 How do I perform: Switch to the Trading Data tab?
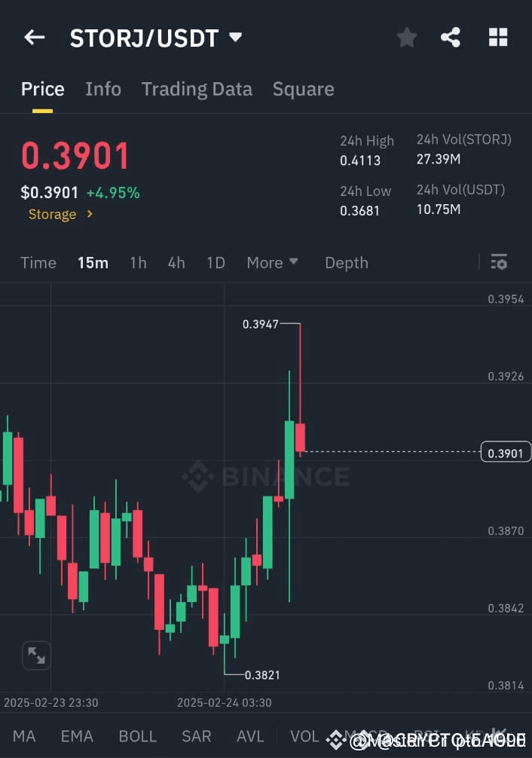[x=197, y=89]
